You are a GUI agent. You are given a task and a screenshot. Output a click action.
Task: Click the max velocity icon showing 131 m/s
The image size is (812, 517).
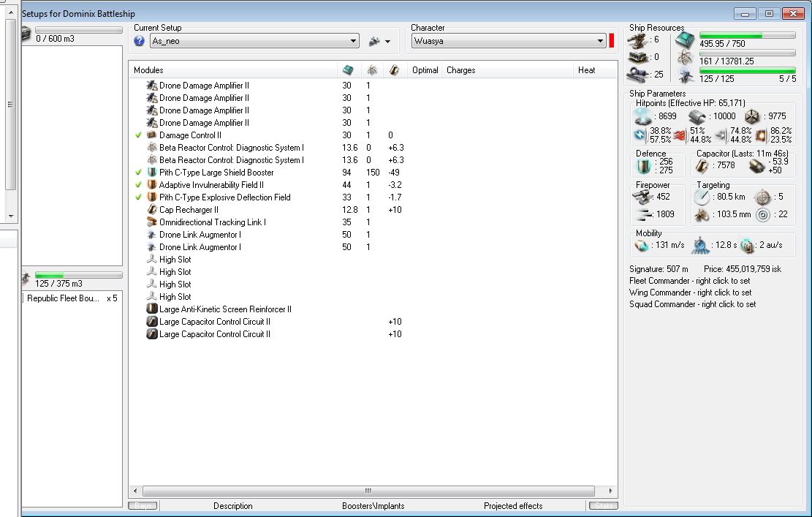pyautogui.click(x=642, y=246)
